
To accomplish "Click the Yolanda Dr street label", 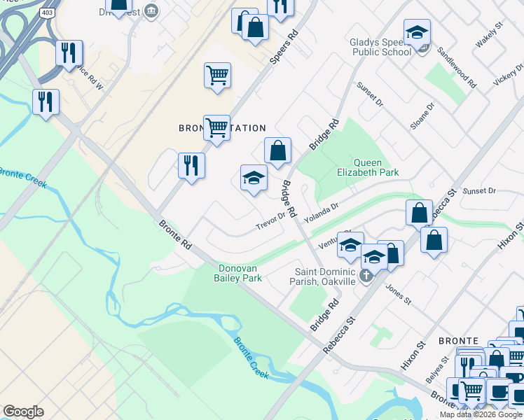I will pos(321,213).
